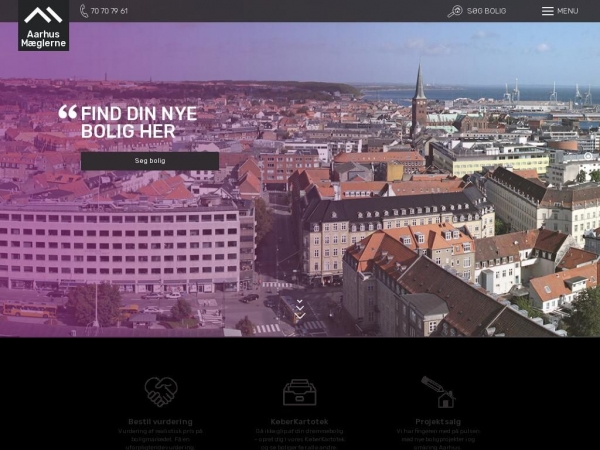Click the magnifier search icon
Screen dimensions: 600x450
tap(455, 11)
